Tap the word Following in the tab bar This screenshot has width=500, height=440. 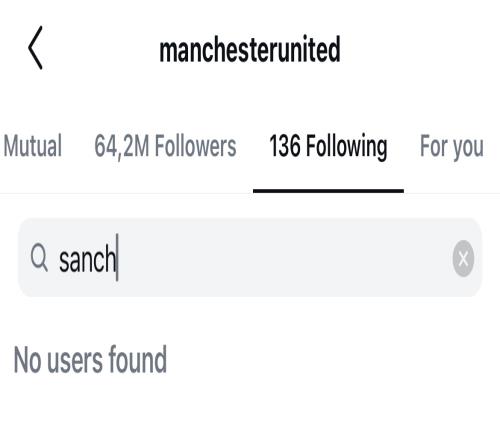347,147
